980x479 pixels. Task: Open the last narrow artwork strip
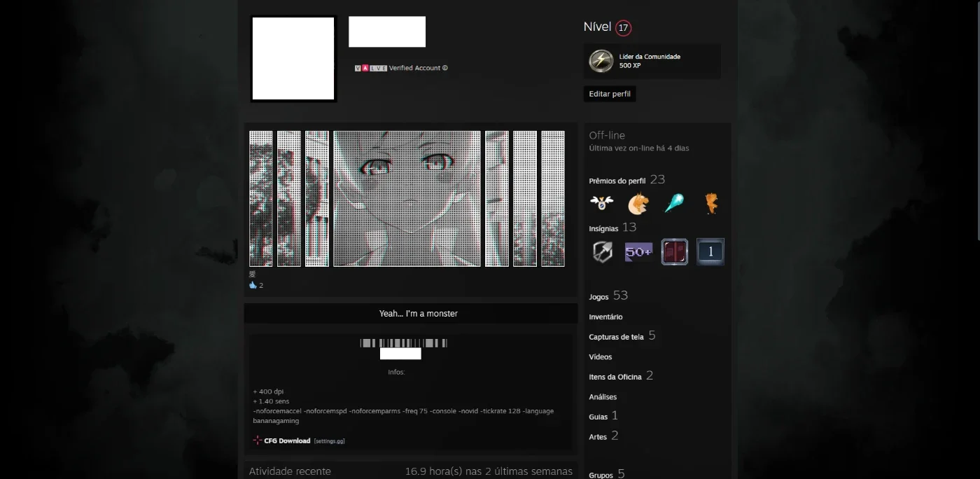[553, 198]
